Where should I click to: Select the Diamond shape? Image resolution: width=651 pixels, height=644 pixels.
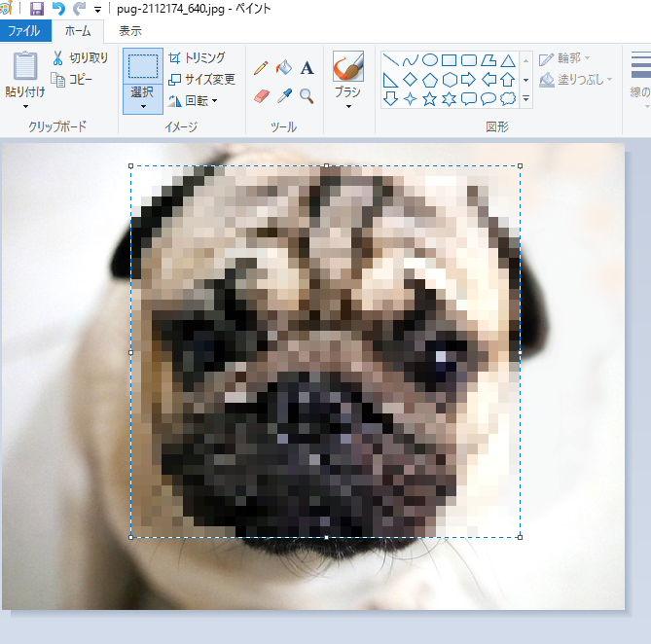pos(411,80)
